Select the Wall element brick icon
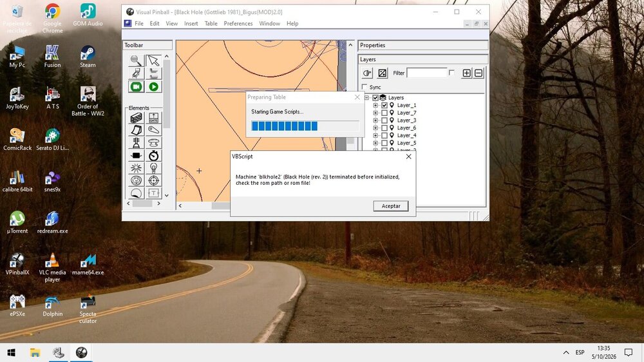The image size is (644, 362). (x=136, y=119)
